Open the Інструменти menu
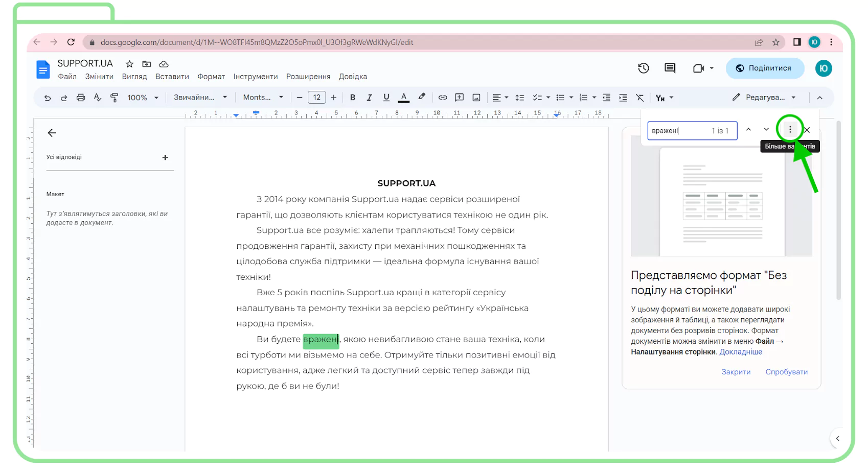 point(256,77)
